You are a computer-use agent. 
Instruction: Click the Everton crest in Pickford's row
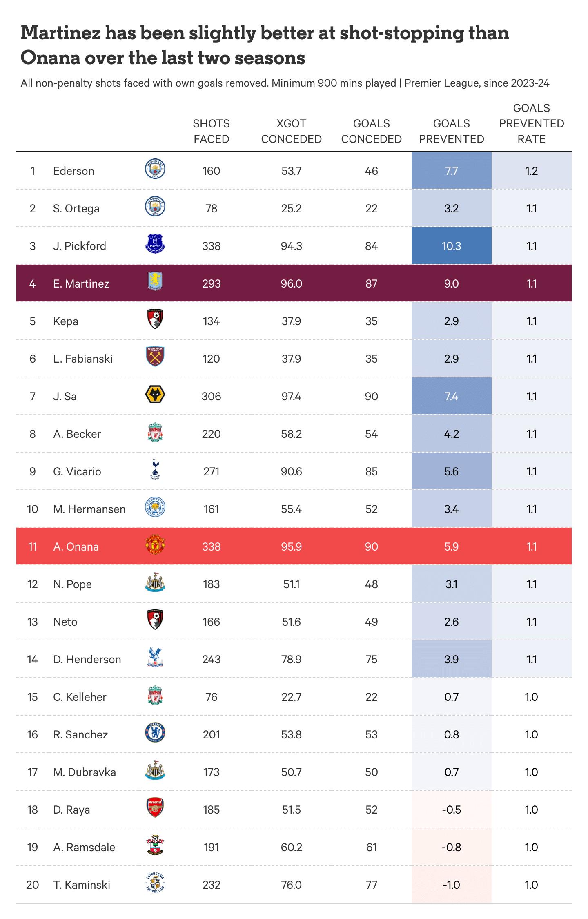point(155,244)
